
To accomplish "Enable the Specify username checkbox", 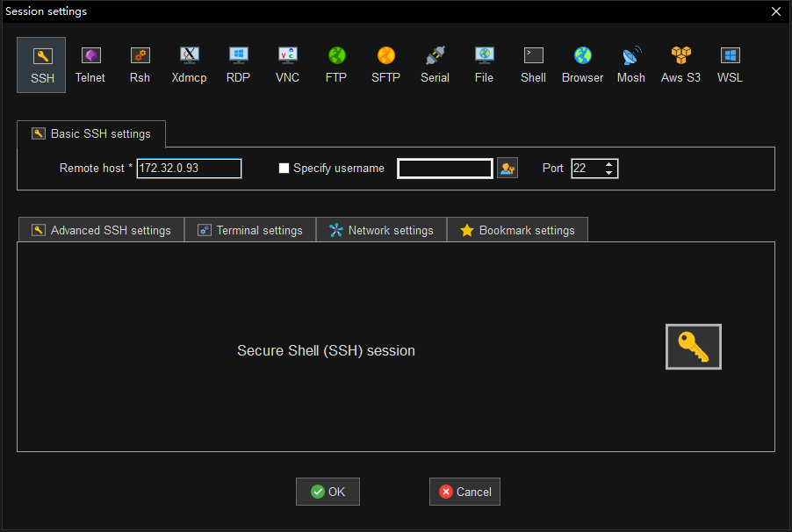I will [284, 169].
